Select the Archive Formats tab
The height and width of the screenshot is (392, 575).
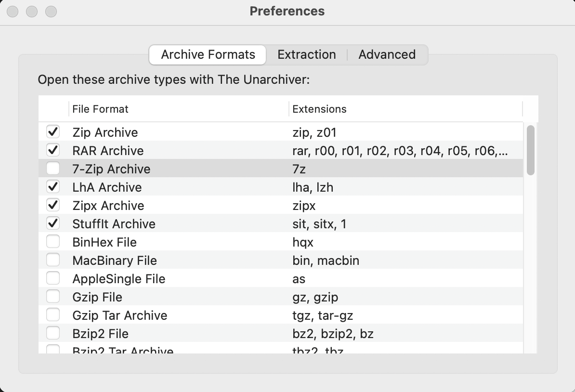point(207,54)
